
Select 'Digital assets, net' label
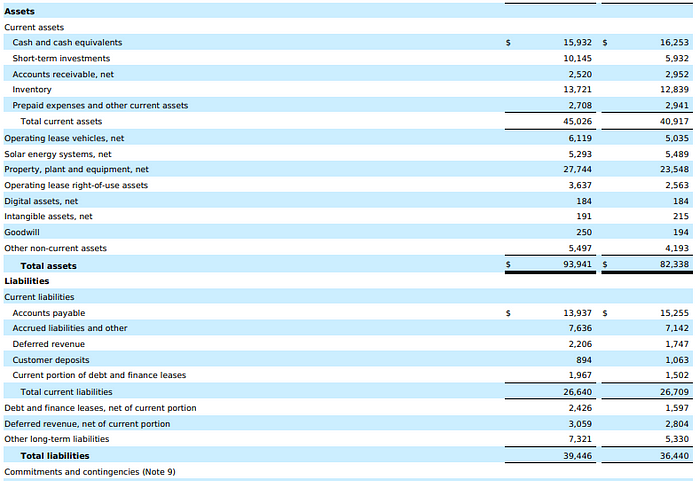(x=41, y=201)
